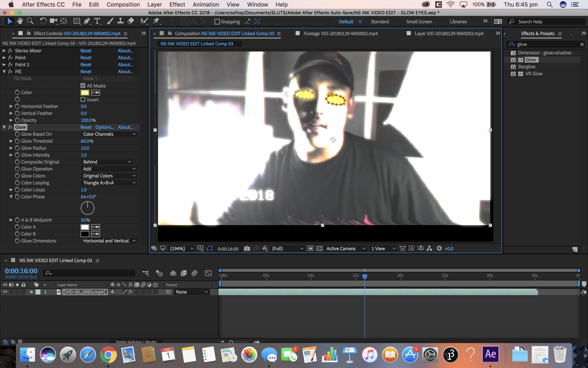Image resolution: width=588 pixels, height=368 pixels.
Task: Open the Glow Colors dropdown
Action: 109,176
